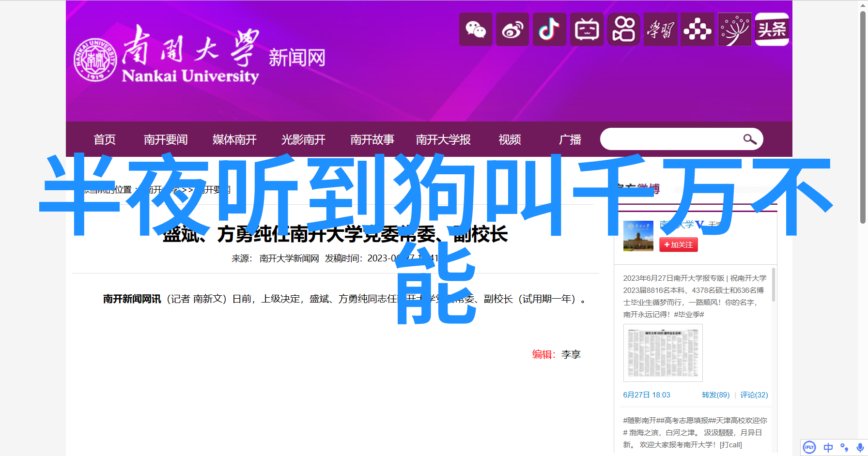This screenshot has width=868, height=456.
Task: Open the 光影南开 navigation item
Action: (303, 139)
